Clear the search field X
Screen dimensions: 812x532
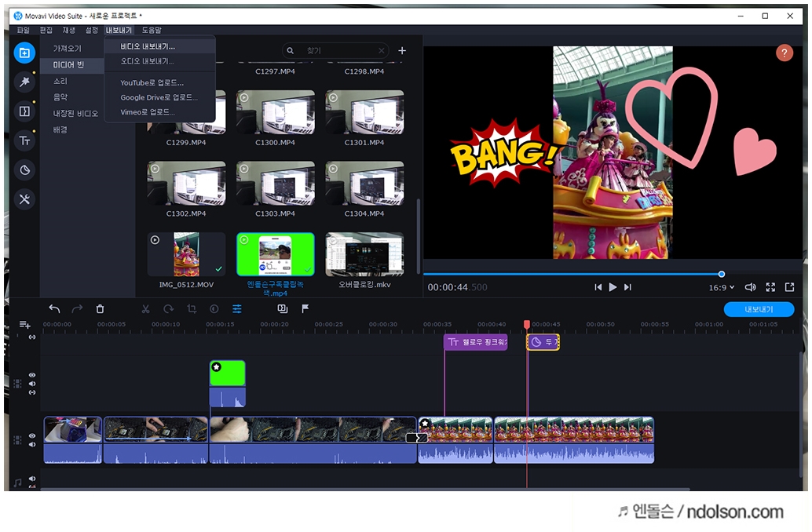click(381, 51)
